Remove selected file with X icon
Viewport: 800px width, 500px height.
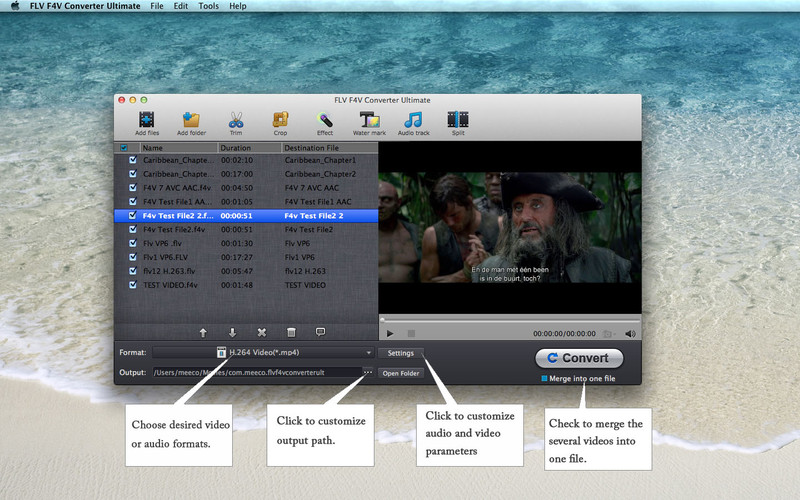coord(262,333)
